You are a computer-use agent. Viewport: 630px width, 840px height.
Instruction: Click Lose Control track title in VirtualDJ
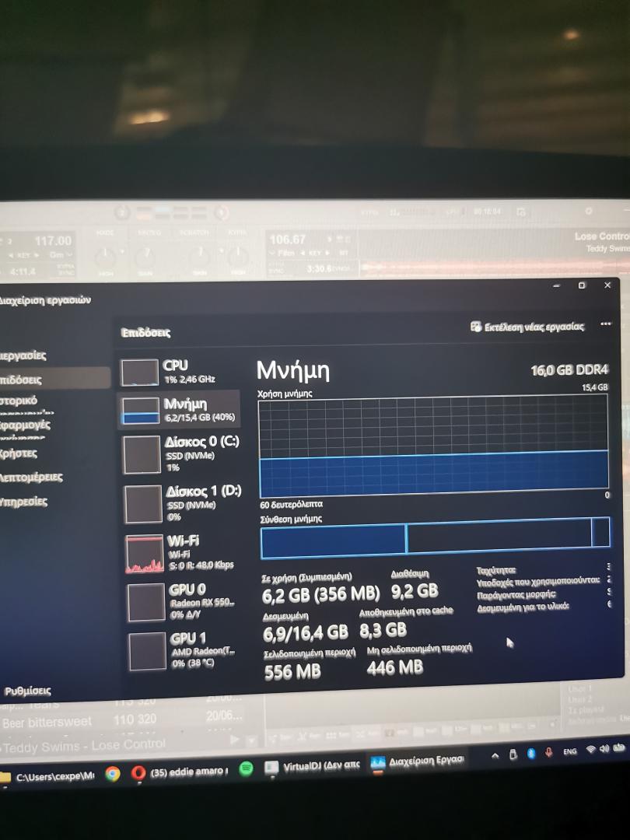tap(601, 236)
